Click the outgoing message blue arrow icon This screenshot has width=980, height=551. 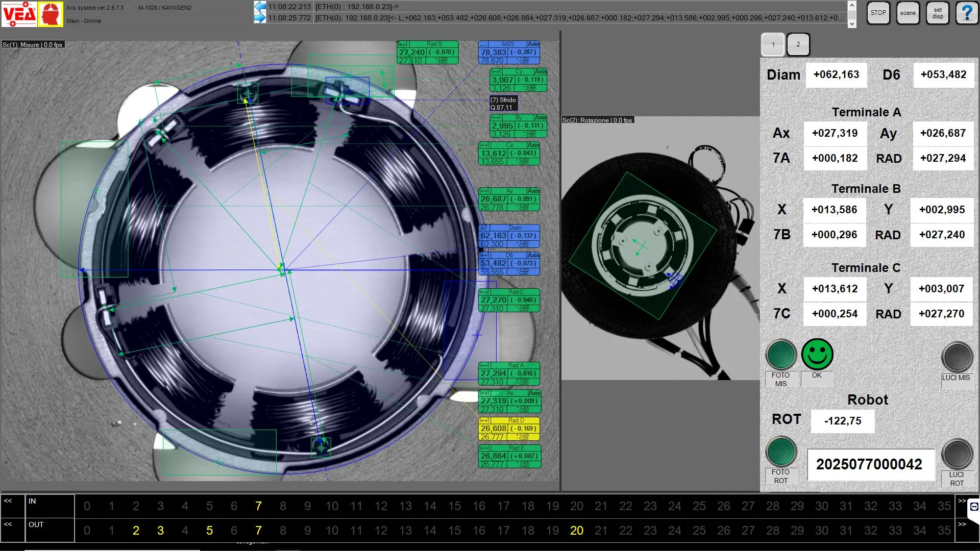coord(260,18)
